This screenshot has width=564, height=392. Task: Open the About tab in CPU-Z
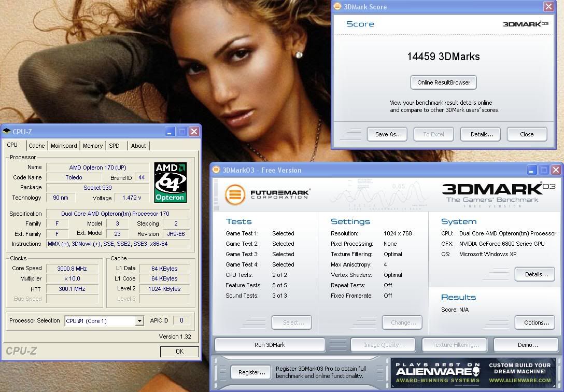click(138, 146)
